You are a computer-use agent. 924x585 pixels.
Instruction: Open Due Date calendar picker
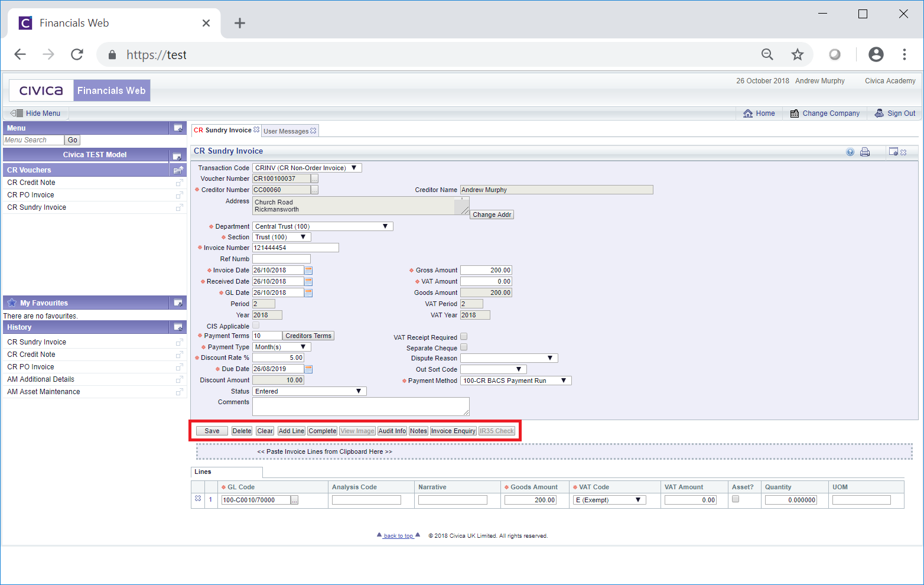point(308,369)
